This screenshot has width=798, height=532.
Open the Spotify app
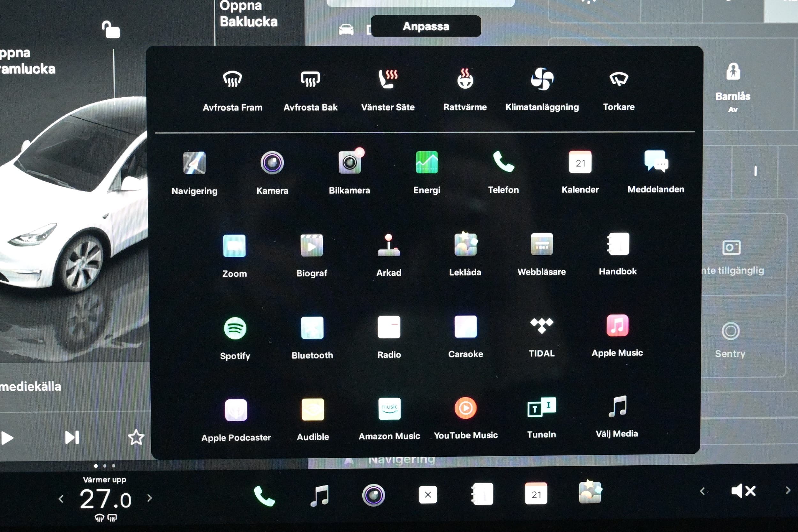[235, 328]
